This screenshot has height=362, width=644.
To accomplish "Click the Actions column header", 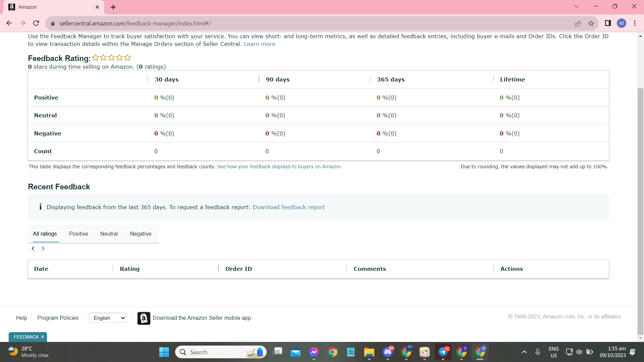I will [512, 269].
